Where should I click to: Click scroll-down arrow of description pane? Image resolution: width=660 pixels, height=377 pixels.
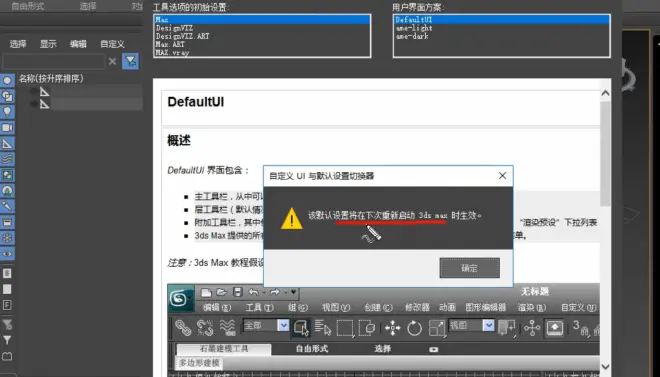tap(605, 366)
